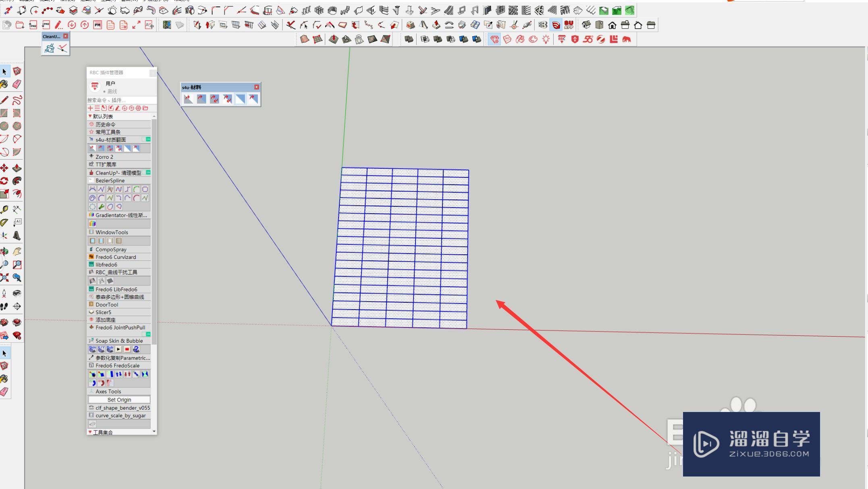Viewport: 868px width, 489px height.
Task: Activate the Pan hand tool
Action: tap(17, 252)
